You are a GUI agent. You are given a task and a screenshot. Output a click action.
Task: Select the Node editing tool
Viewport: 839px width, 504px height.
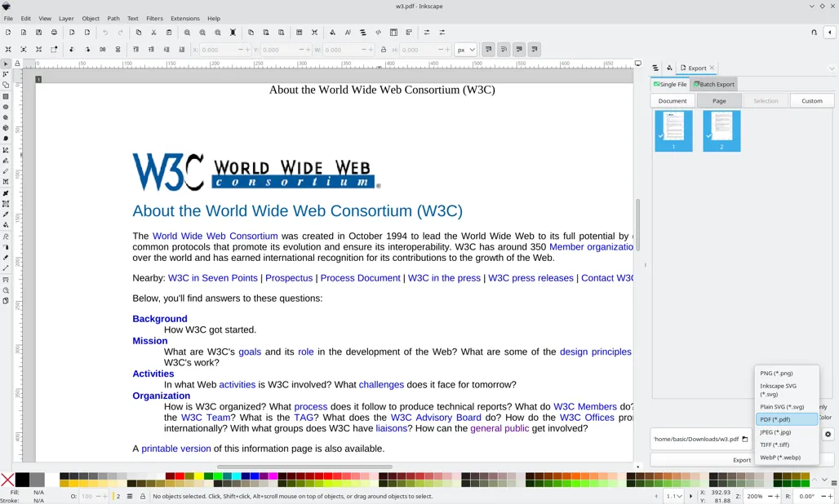pyautogui.click(x=6, y=74)
